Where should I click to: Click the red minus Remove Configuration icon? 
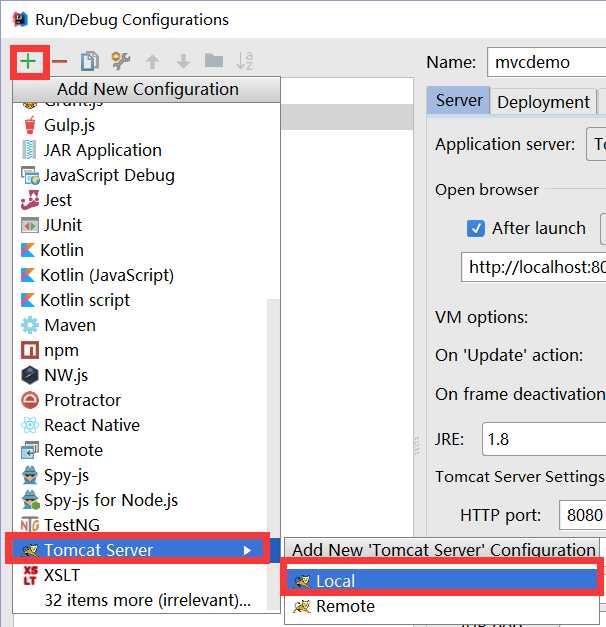(60, 62)
